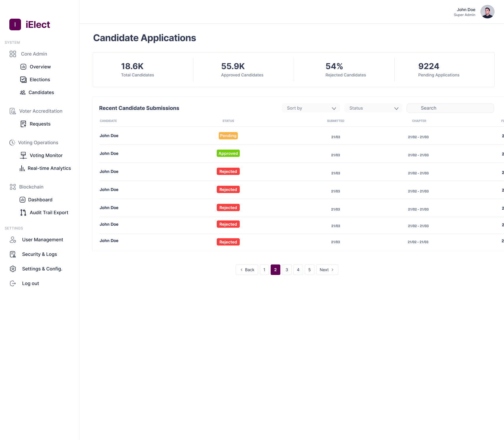
Task: Click the Core Admin section label
Action: click(34, 54)
